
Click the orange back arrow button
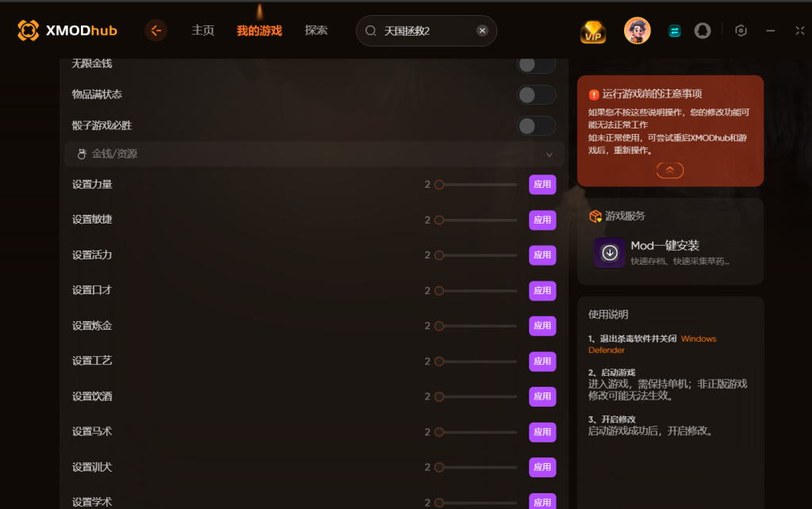pos(156,31)
